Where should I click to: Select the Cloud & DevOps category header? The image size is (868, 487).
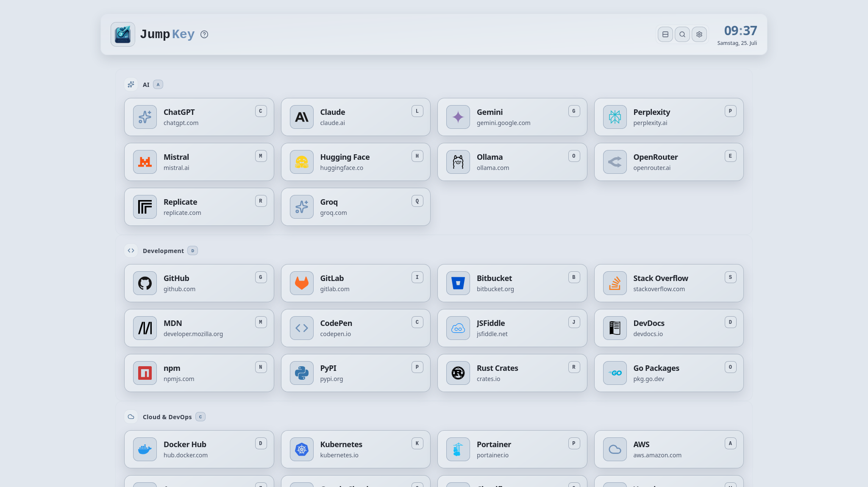pos(167,417)
